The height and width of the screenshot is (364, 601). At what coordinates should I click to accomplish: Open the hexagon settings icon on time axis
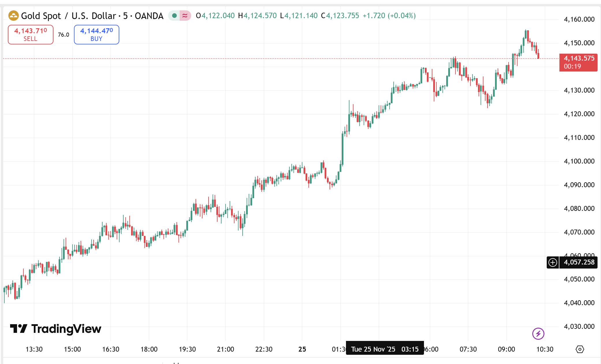580,349
